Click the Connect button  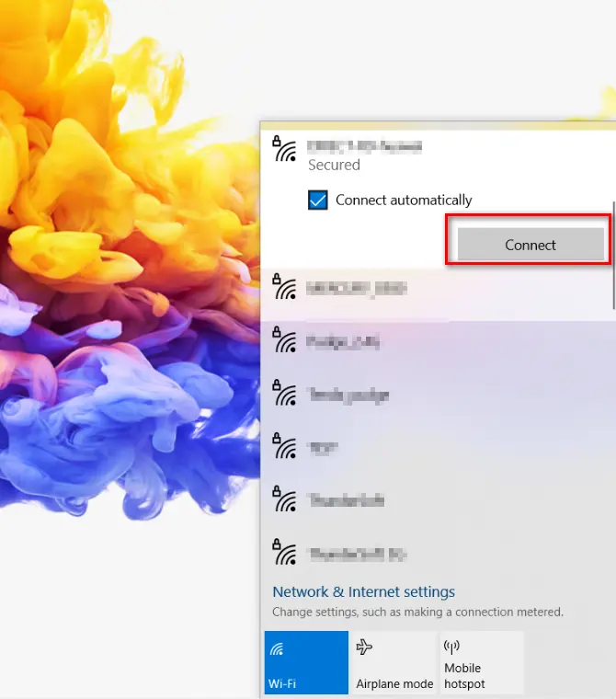pos(530,245)
